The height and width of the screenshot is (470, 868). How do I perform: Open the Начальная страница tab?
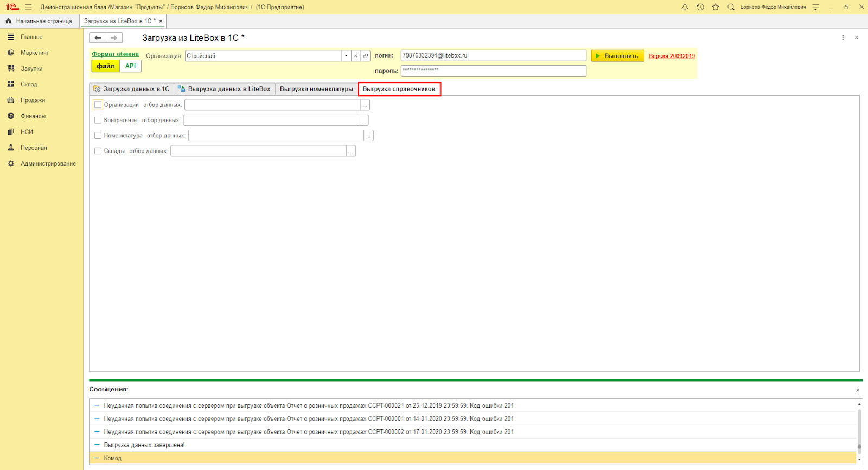click(x=40, y=21)
